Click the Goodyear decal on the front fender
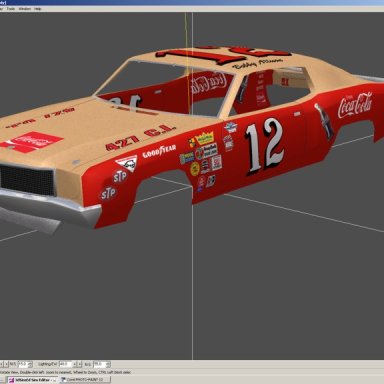This screenshot has height=384, width=384. [x=159, y=151]
